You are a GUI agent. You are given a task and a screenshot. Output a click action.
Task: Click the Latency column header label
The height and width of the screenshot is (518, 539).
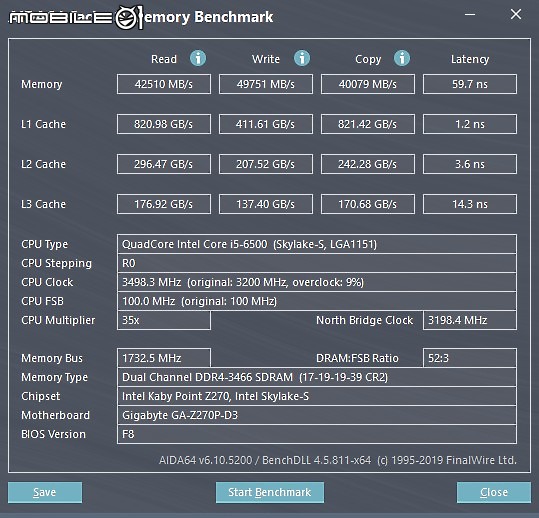tap(470, 59)
